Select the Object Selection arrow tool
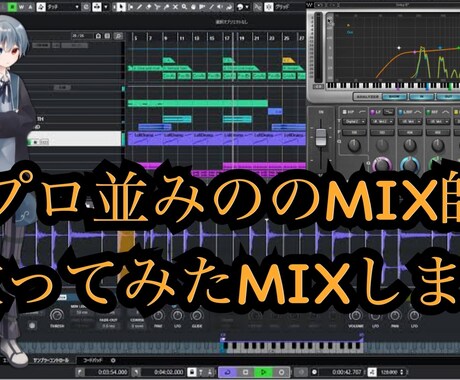This screenshot has height=380, width=460. 122,7
